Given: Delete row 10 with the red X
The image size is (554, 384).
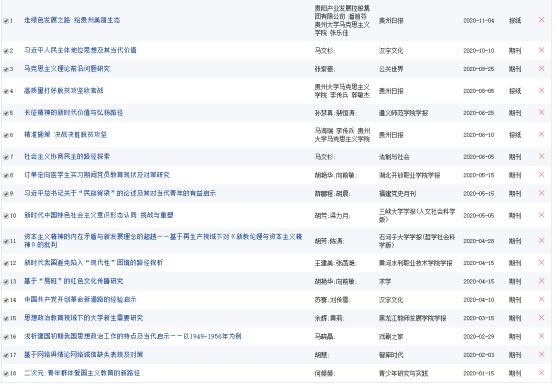Looking at the screenshot, I should point(541,215).
